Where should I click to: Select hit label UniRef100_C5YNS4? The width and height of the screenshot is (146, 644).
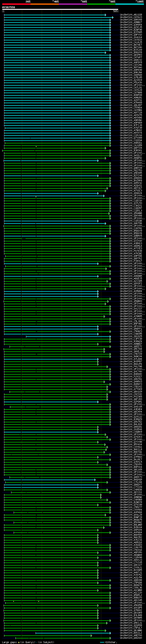(131, 108)
